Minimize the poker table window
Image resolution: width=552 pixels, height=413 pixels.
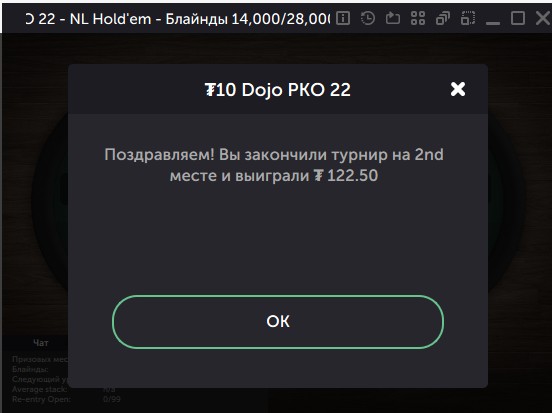click(493, 18)
